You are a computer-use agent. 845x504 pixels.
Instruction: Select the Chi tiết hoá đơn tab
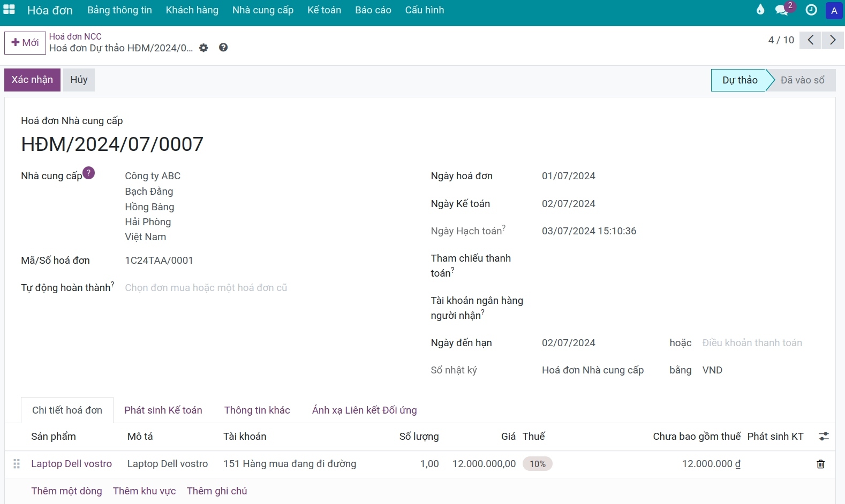pyautogui.click(x=67, y=410)
